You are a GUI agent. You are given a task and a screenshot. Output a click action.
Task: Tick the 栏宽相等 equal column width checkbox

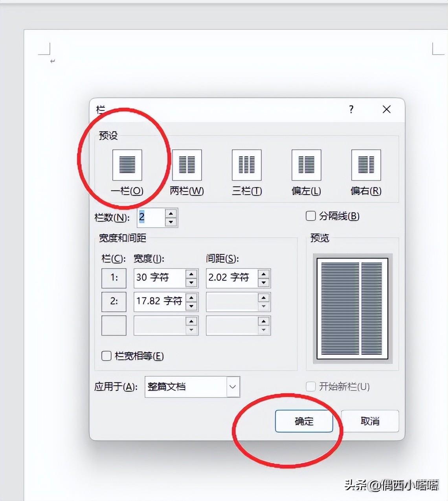[x=106, y=356]
